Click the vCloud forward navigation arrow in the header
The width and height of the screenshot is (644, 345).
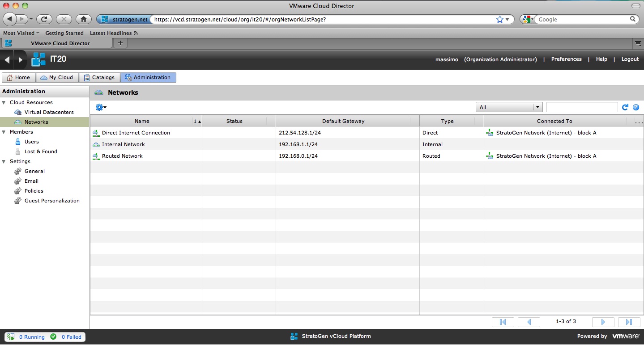click(21, 59)
